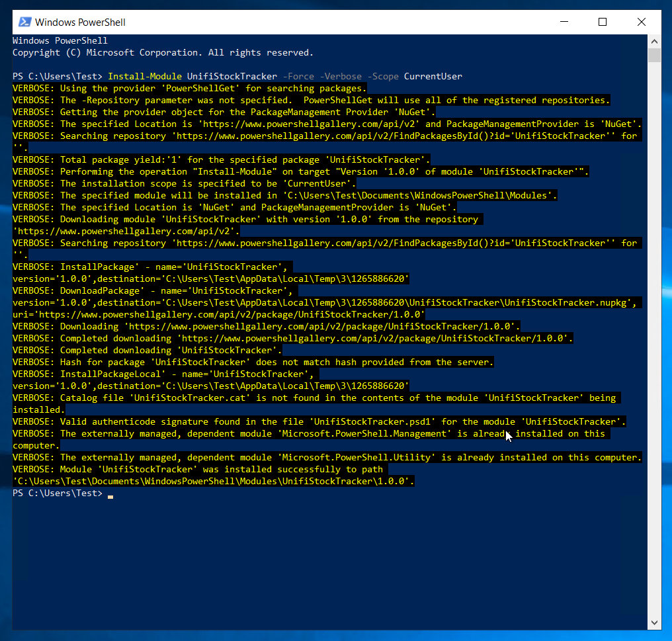Click the scrollbar down arrow
672x641 pixels.
[654, 622]
